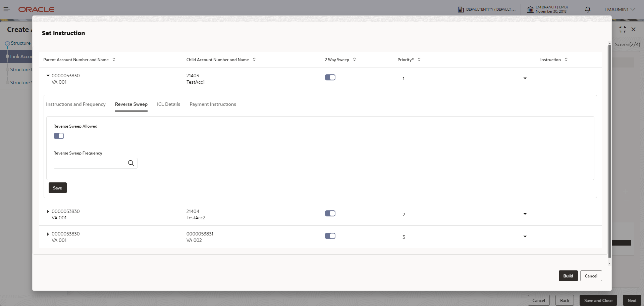Click the Oracle logo
The width and height of the screenshot is (644, 306).
(36, 9)
